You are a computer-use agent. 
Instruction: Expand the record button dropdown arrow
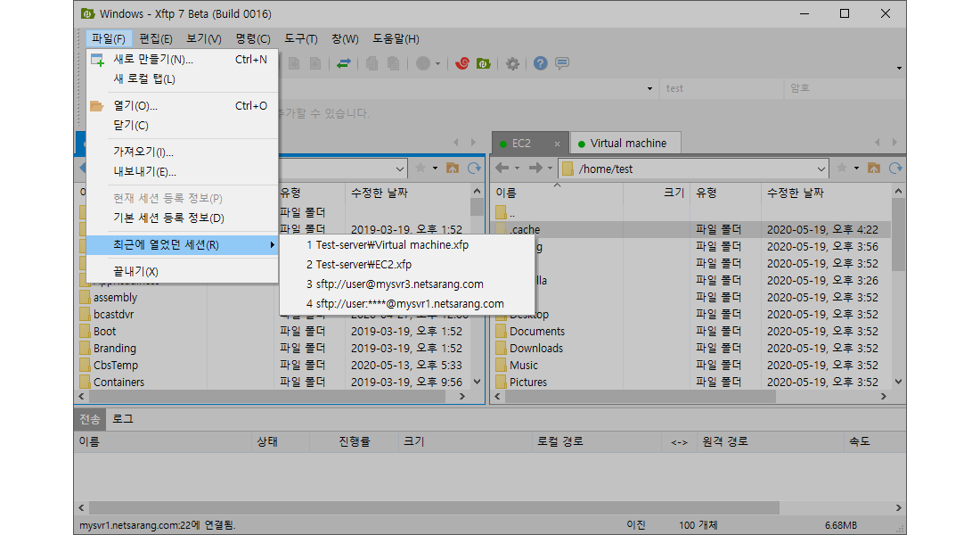click(x=437, y=64)
